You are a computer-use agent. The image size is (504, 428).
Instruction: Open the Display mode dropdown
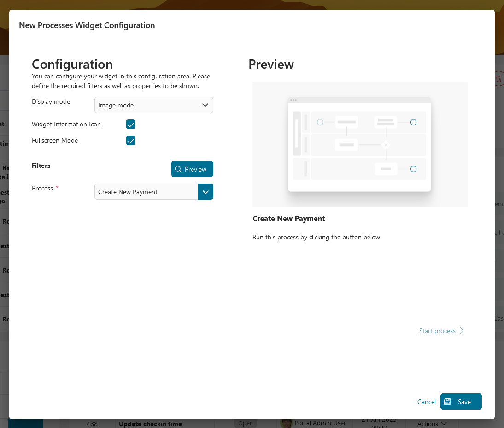154,105
